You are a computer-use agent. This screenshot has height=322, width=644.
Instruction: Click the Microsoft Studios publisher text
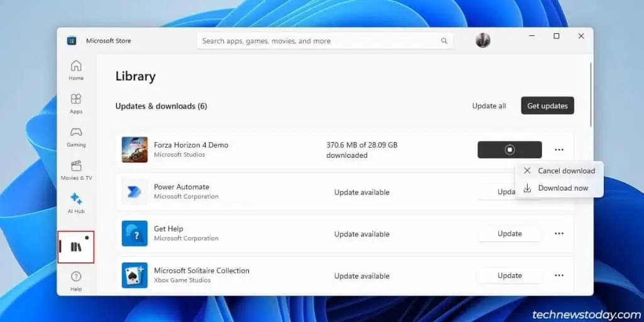pos(179,155)
